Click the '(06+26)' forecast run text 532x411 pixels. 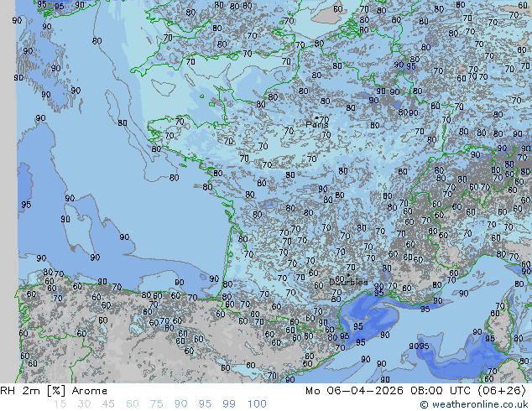click(502, 391)
